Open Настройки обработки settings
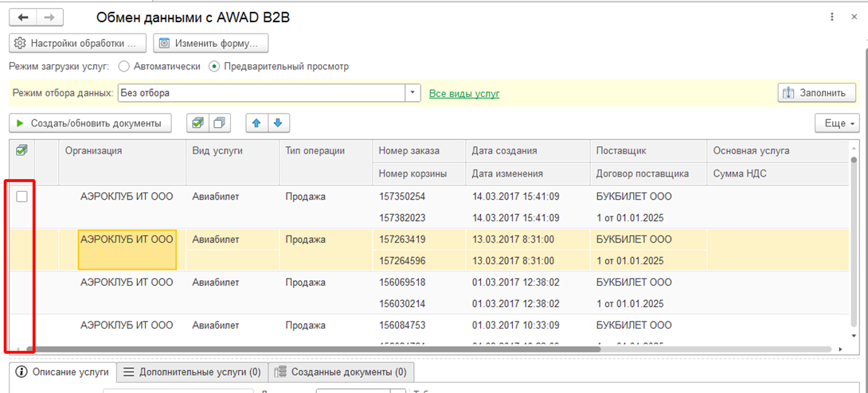Image resolution: width=868 pixels, height=393 pixels. (78, 43)
